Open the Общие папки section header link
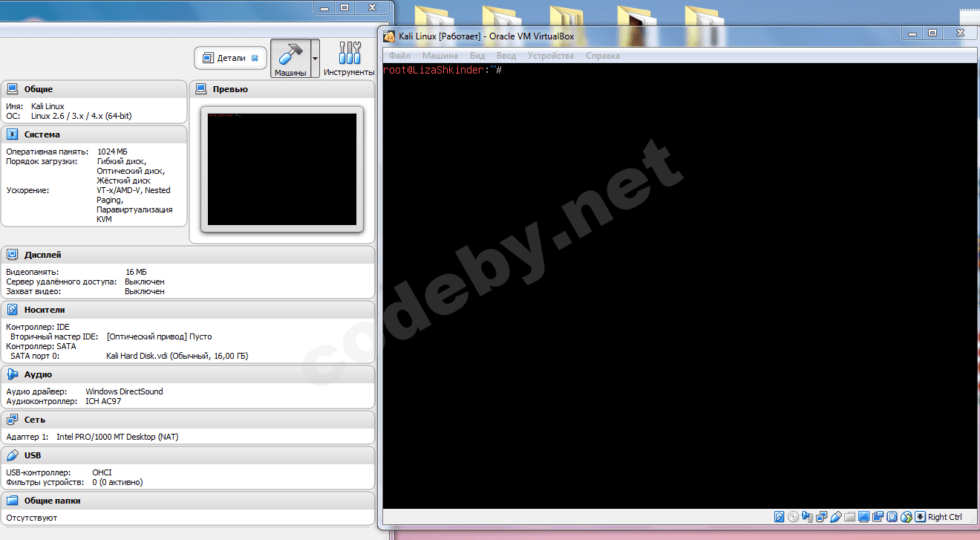 (x=52, y=501)
